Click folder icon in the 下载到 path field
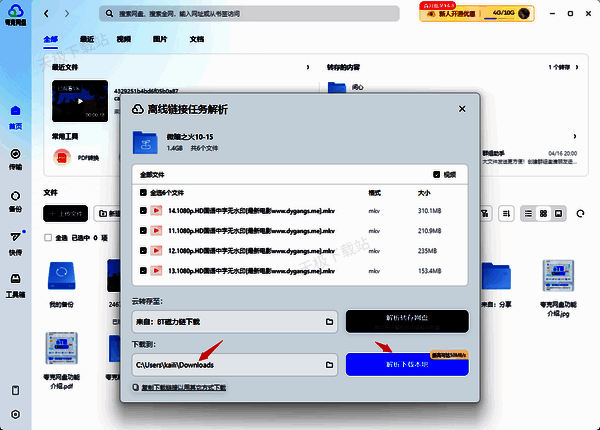This screenshot has width=600, height=430. pyautogui.click(x=328, y=365)
